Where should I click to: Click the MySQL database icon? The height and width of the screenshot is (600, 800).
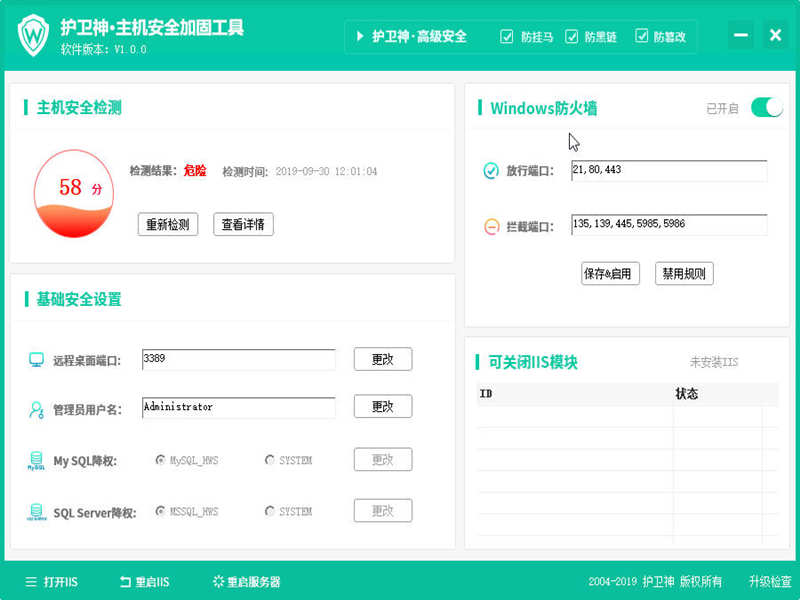(x=36, y=461)
